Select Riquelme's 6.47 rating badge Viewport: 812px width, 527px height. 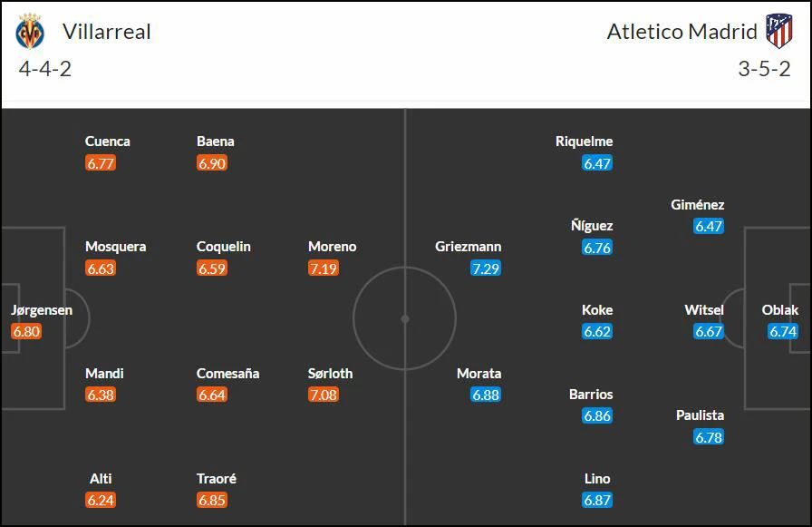point(597,164)
